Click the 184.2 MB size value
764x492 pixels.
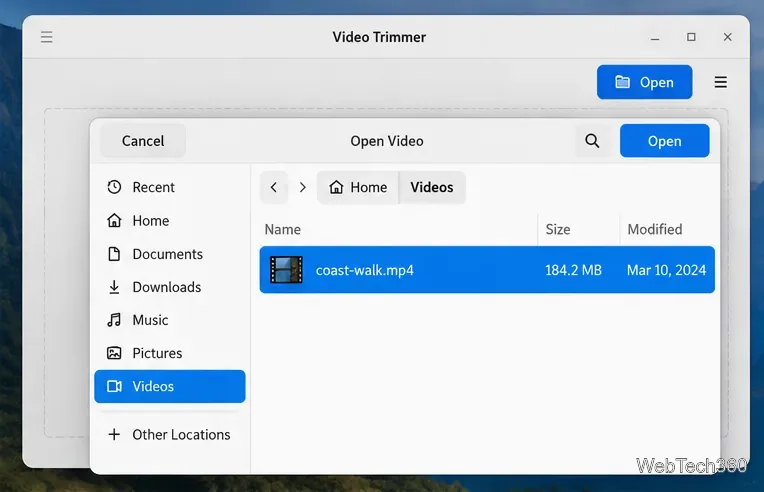click(573, 270)
